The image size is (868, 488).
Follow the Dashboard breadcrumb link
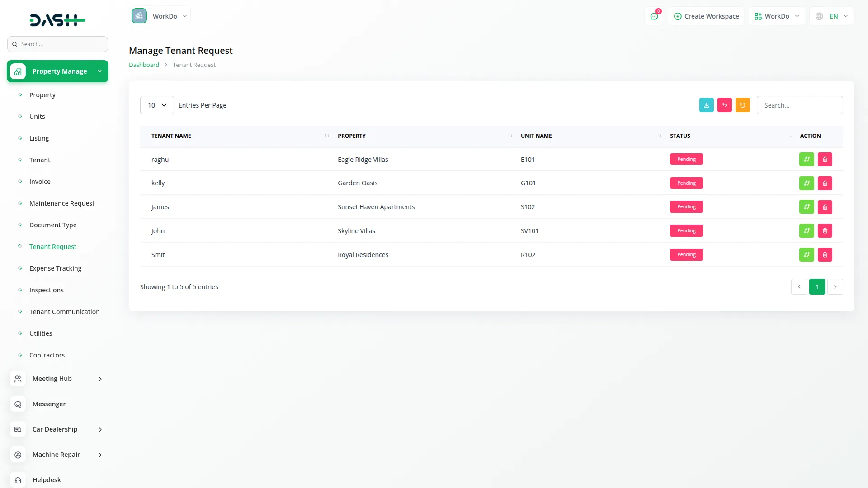(144, 65)
